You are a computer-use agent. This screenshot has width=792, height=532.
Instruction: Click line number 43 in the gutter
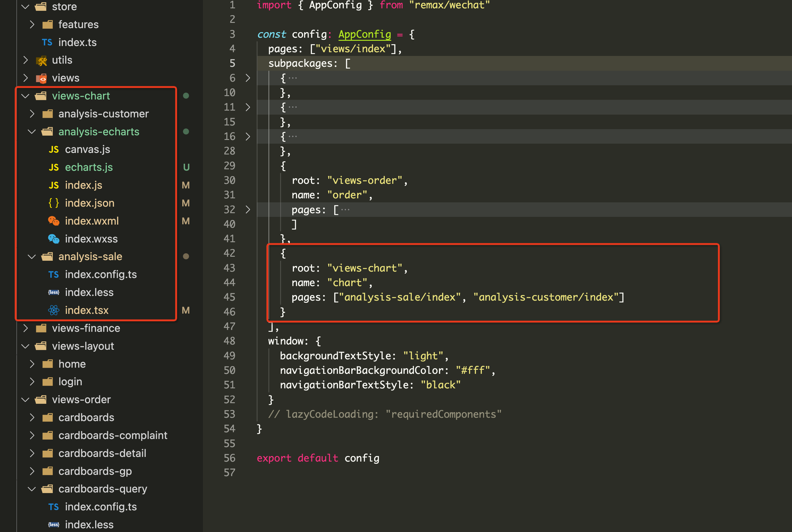pyautogui.click(x=229, y=268)
